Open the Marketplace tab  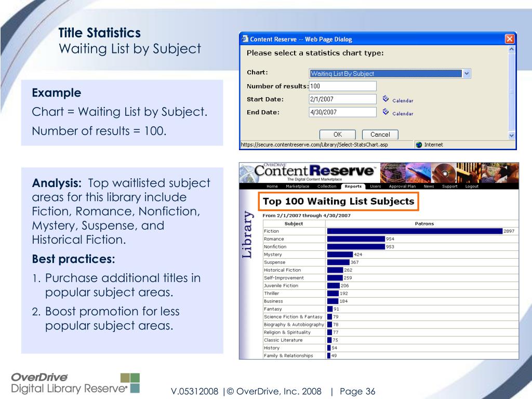click(x=298, y=187)
